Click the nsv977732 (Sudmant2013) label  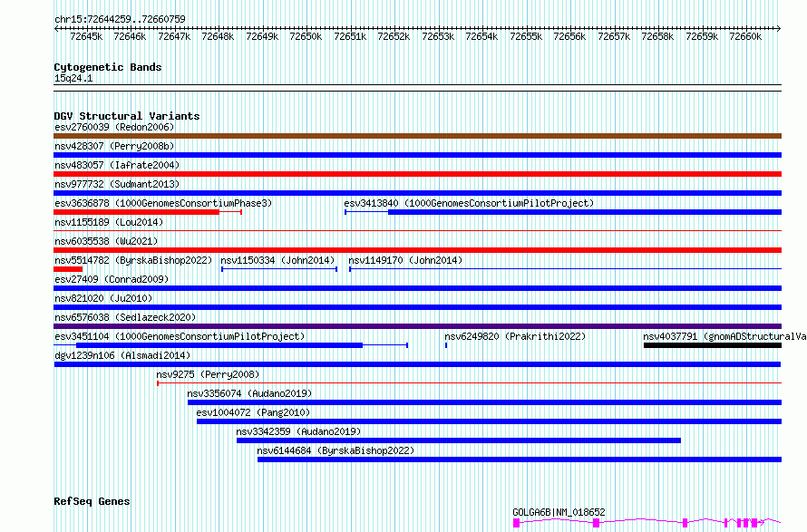117,184
